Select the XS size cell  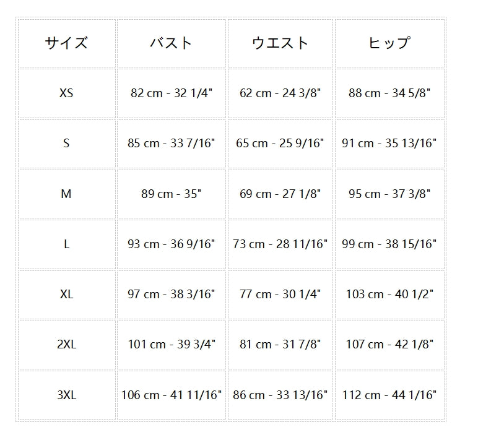pos(66,93)
